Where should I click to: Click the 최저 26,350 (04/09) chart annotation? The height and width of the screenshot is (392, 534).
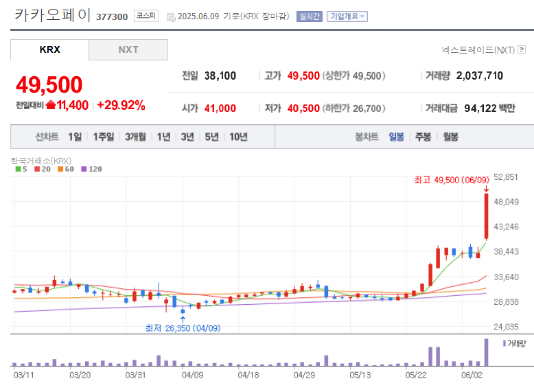183,328
